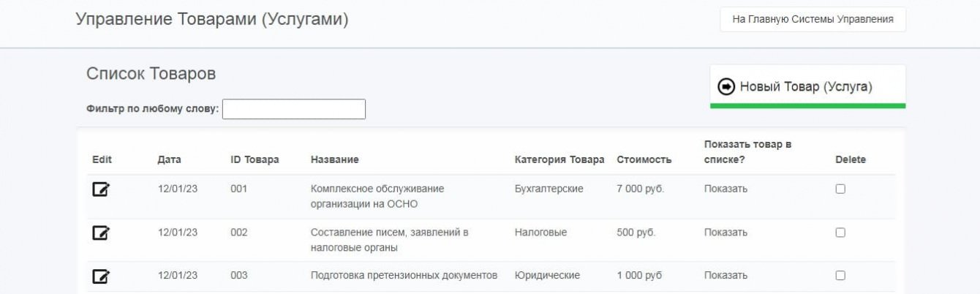Click edit icon for product 001
980x294 pixels.
[101, 189]
